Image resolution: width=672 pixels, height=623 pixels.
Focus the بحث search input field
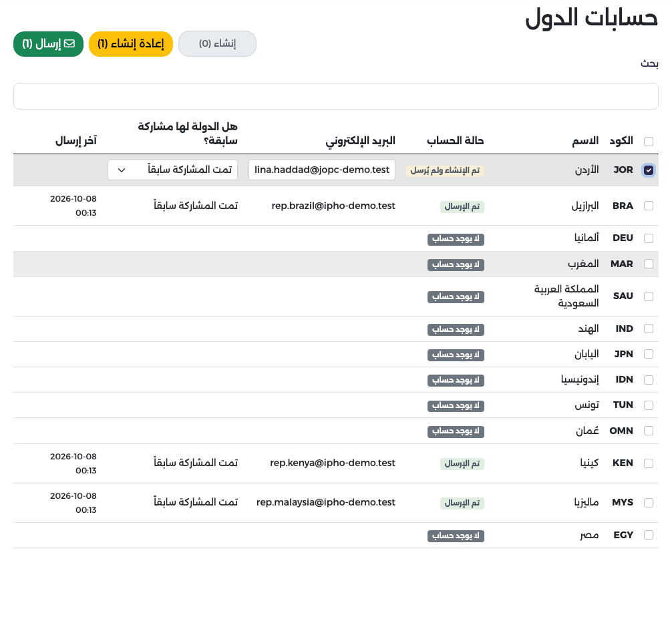click(335, 96)
